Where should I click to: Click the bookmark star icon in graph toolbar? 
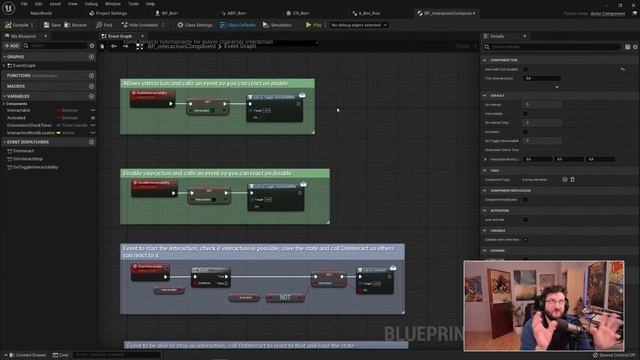[x=102, y=47]
